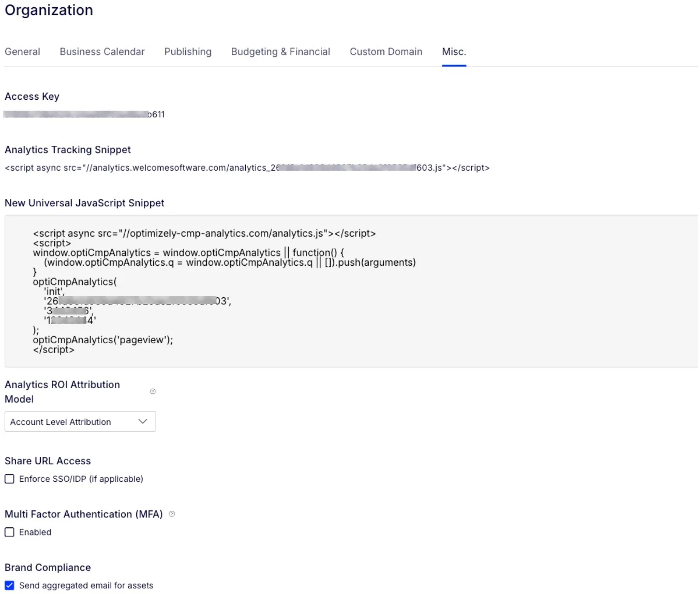Open the Custom Domain tab
The height and width of the screenshot is (594, 700).
coord(386,52)
